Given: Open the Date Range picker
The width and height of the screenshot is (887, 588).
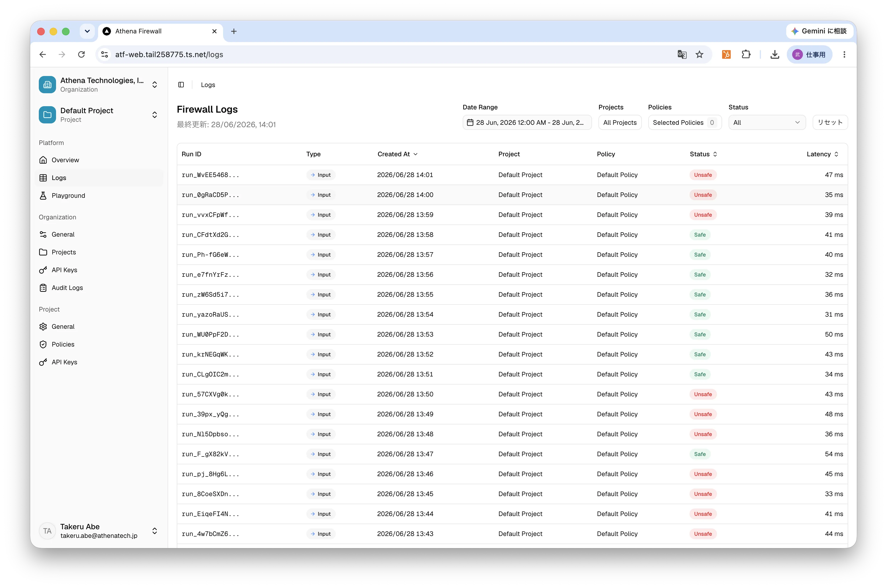Looking at the screenshot, I should point(527,123).
